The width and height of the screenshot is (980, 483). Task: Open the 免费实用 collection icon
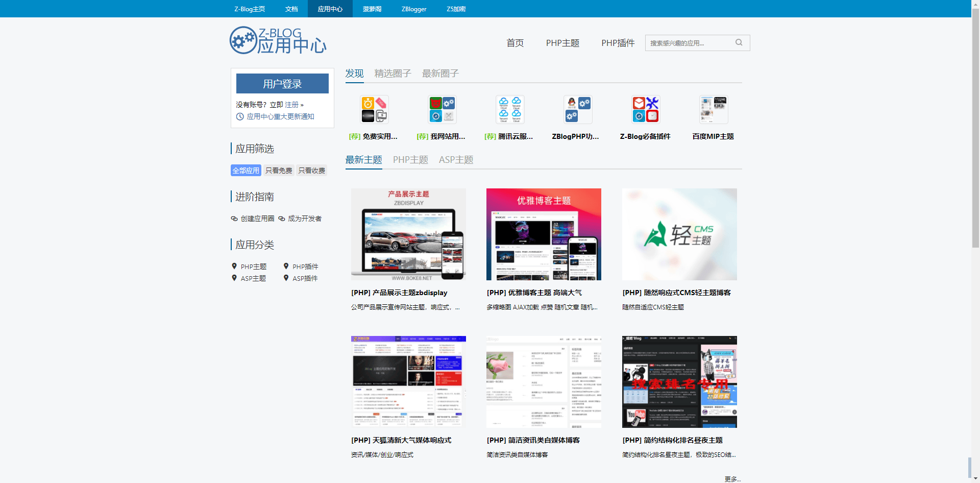[x=374, y=109]
